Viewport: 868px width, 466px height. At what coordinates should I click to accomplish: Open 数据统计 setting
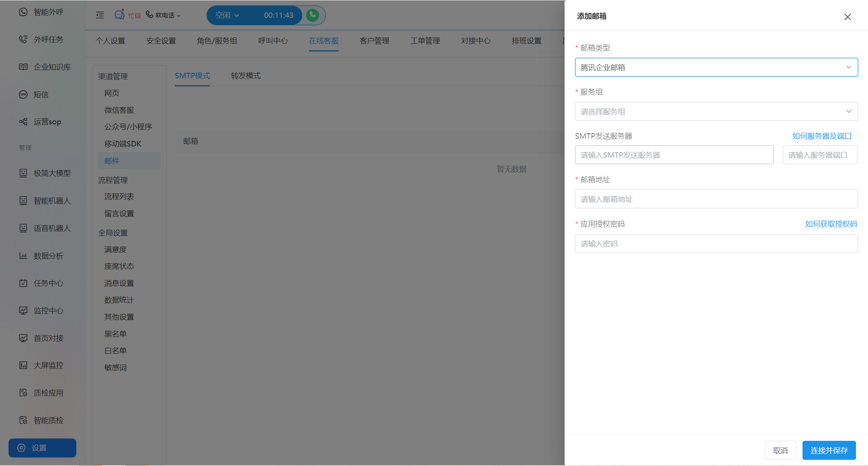tap(119, 300)
